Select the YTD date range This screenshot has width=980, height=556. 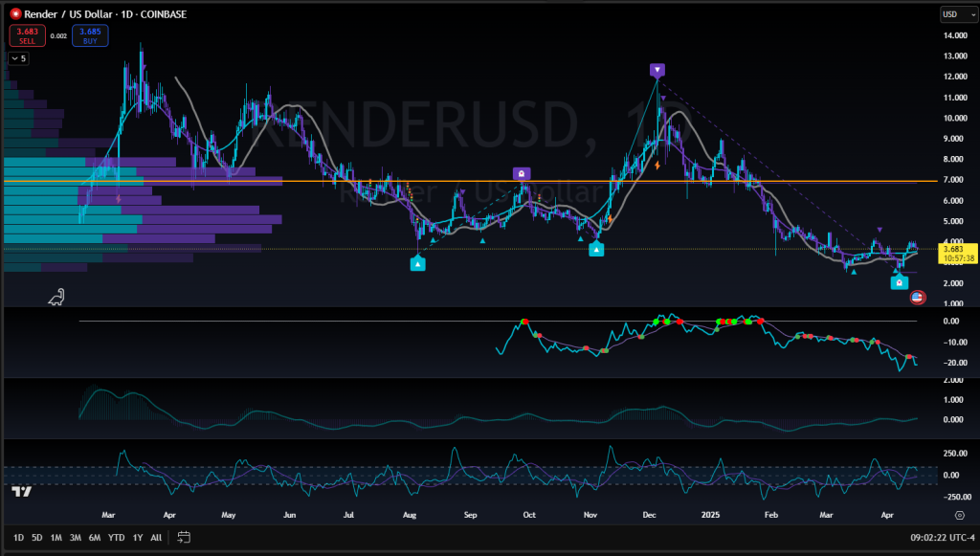point(116,537)
